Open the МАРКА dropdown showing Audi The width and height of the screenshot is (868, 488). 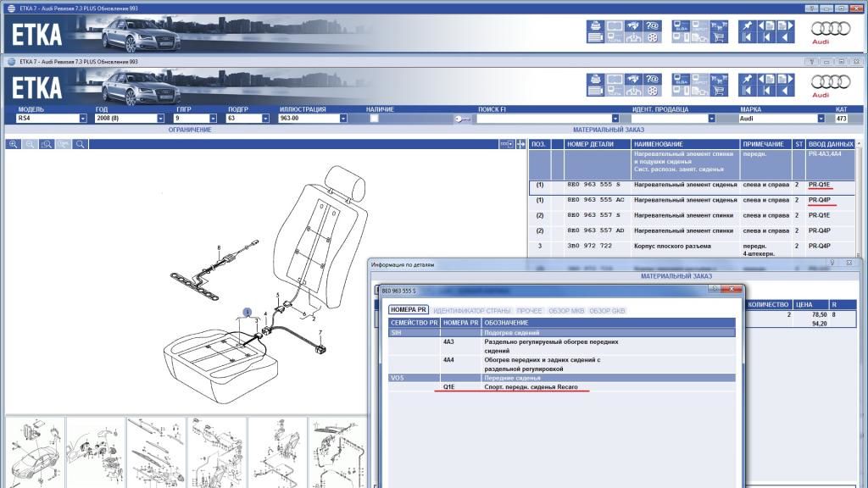[821, 119]
